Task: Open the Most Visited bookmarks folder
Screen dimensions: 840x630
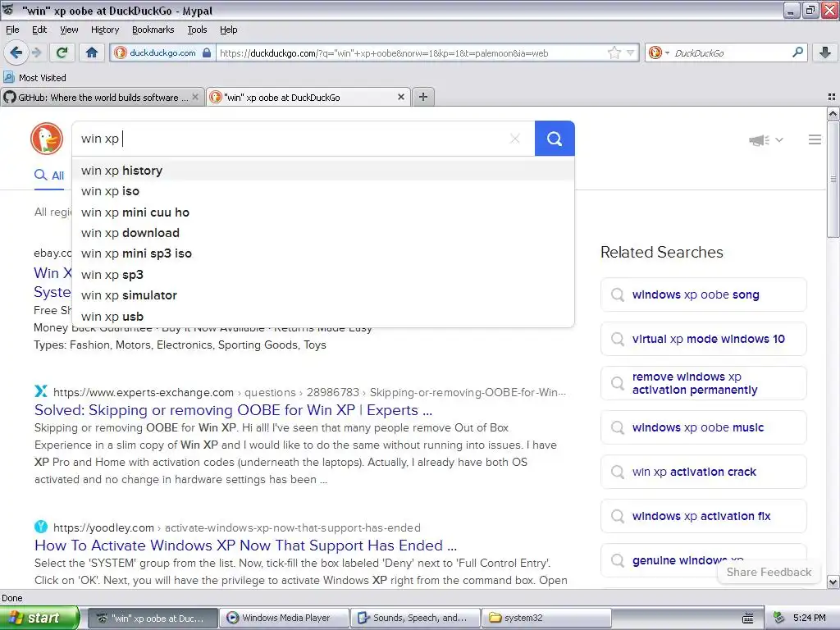Action: pos(35,78)
